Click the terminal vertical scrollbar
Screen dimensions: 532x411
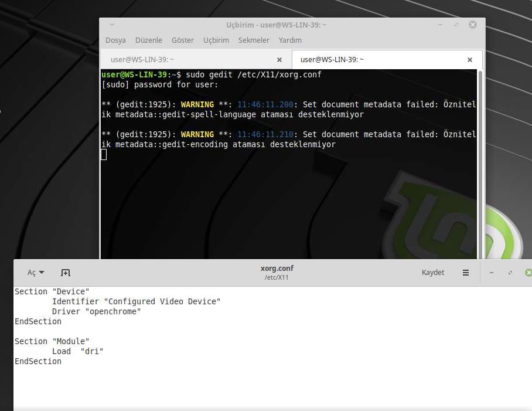pyautogui.click(x=480, y=164)
